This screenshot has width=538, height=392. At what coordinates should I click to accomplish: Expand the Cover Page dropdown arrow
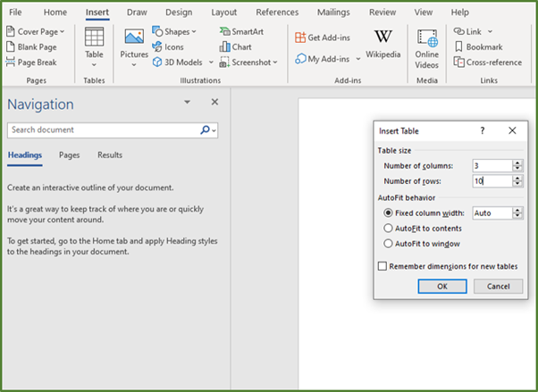point(62,31)
